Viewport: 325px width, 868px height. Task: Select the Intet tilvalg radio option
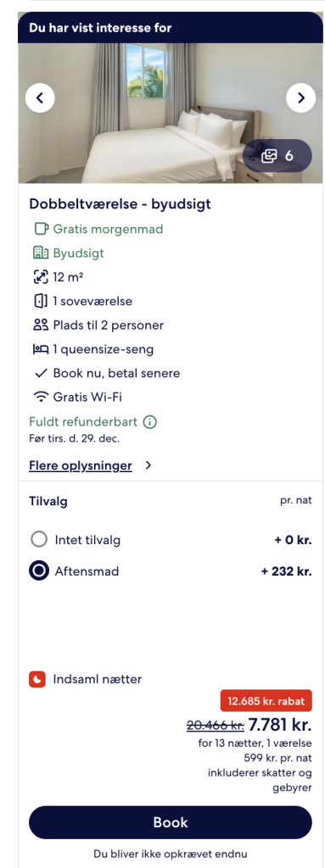tap(39, 539)
